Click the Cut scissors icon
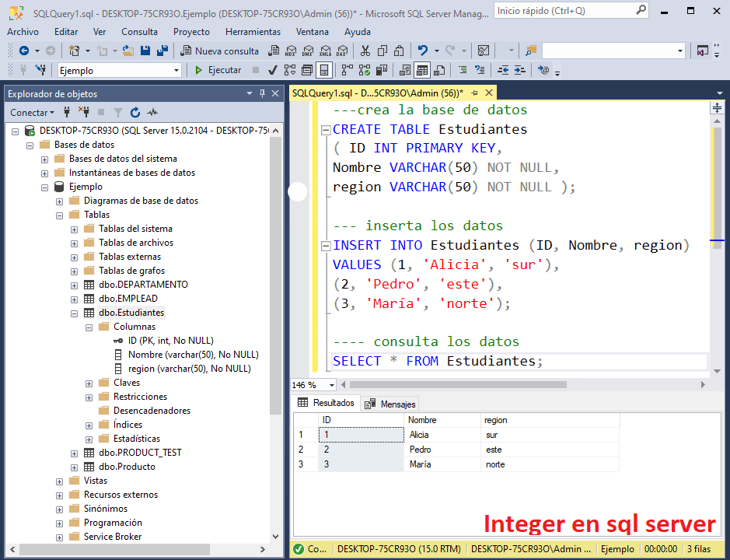This screenshot has width=730, height=560. pos(365,51)
